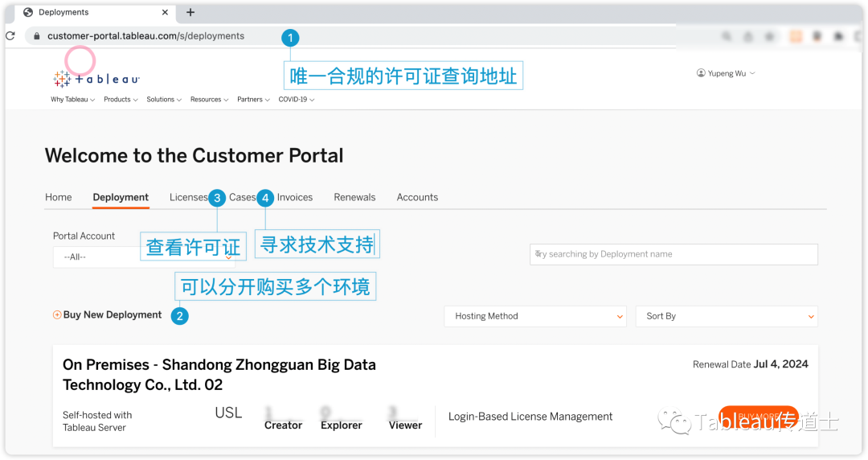
Task: Expand the Resources menu
Action: click(209, 100)
